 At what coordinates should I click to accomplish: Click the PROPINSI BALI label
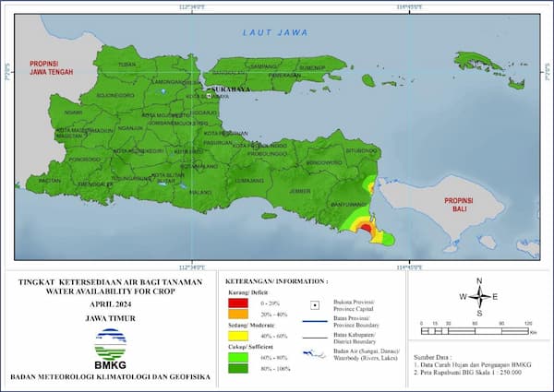tap(459, 205)
